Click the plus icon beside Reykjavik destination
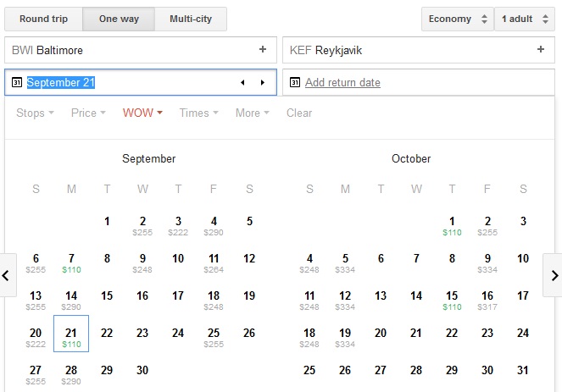Viewport: 562px width, 392px height. pyautogui.click(x=540, y=50)
